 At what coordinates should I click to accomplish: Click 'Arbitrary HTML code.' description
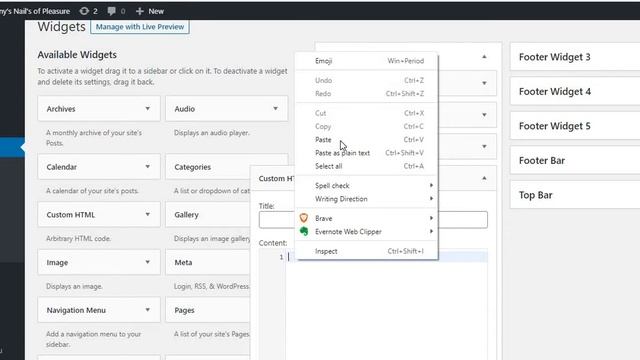(x=78, y=238)
